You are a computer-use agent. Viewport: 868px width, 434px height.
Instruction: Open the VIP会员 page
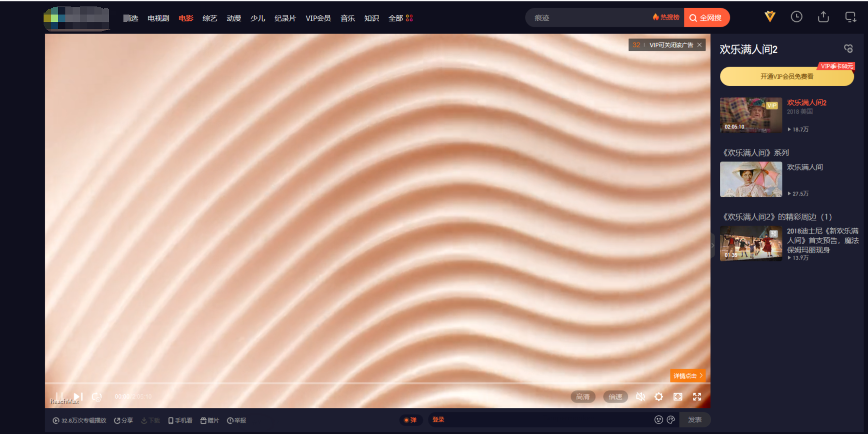(318, 18)
